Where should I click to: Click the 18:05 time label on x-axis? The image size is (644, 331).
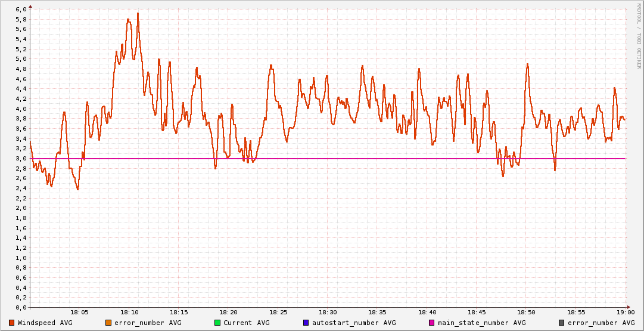pyautogui.click(x=80, y=313)
